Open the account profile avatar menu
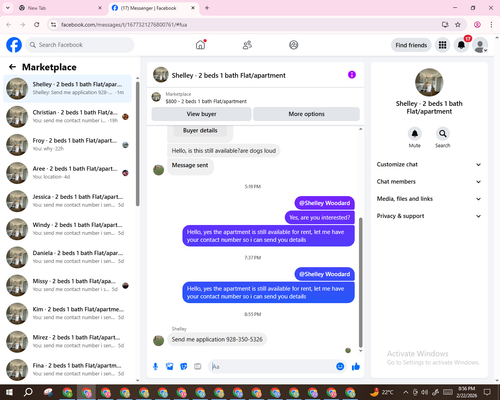Screen dimensions: 500x400 coord(480,45)
